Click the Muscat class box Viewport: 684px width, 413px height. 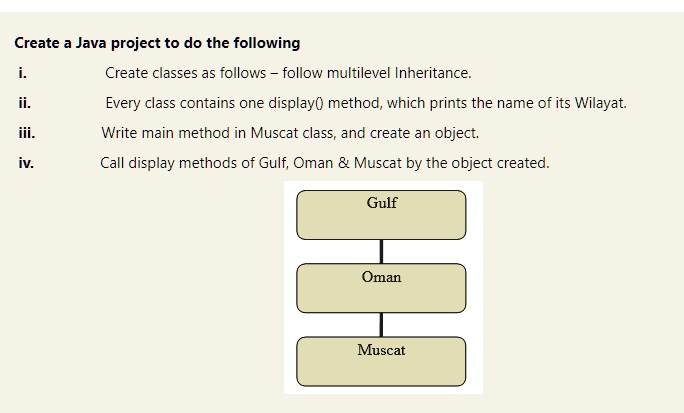tap(381, 361)
